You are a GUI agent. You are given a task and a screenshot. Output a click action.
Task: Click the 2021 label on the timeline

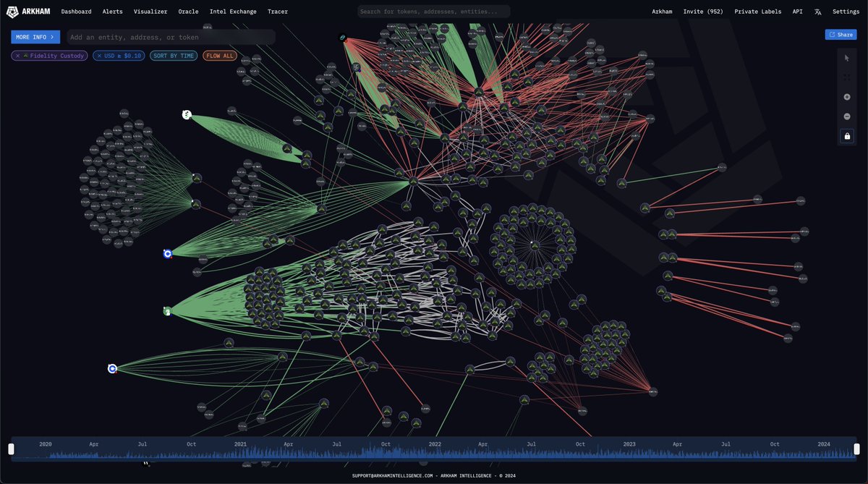click(240, 443)
